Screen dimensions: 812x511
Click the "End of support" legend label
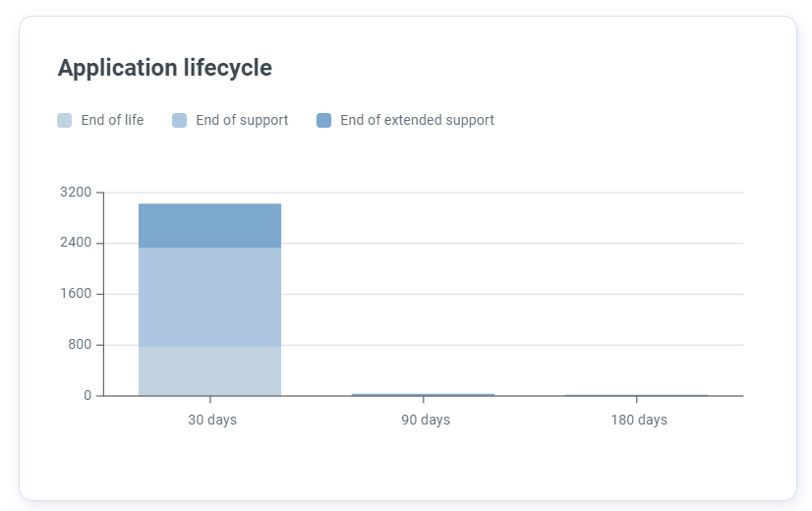pos(242,120)
